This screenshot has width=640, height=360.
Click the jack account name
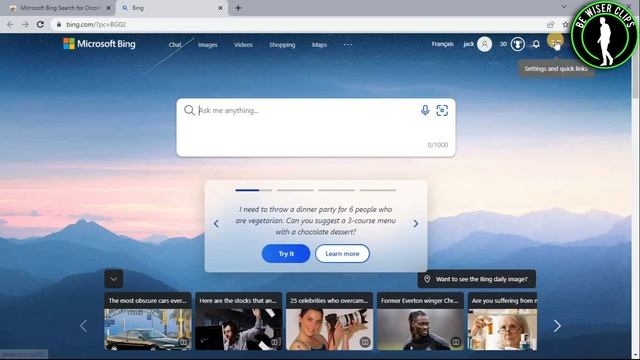[x=469, y=44]
